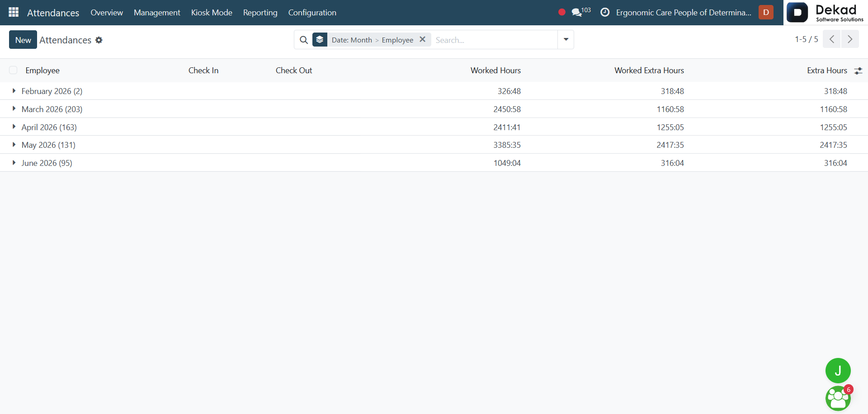Open the green J chat bubble
868x414 pixels.
coord(838,371)
